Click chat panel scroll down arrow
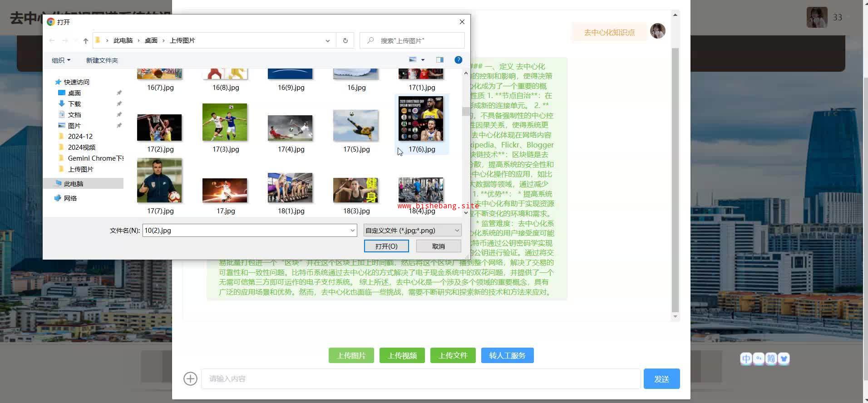Image resolution: width=868 pixels, height=403 pixels. point(675,316)
